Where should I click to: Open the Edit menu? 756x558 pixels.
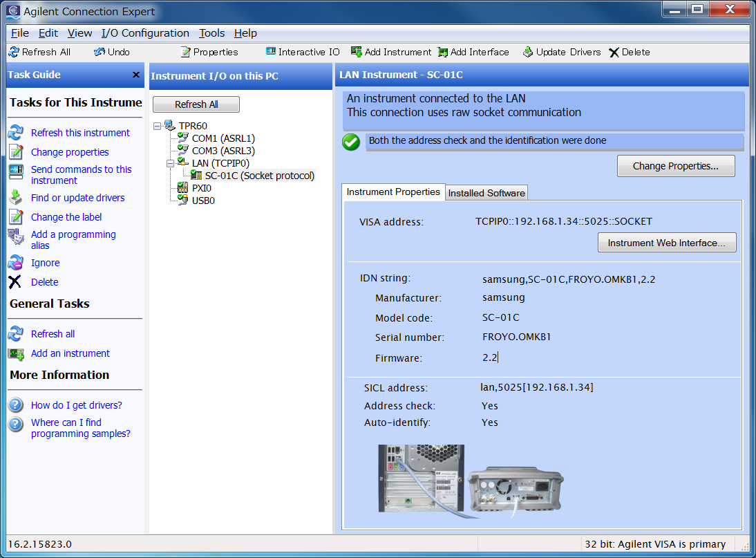click(x=48, y=32)
